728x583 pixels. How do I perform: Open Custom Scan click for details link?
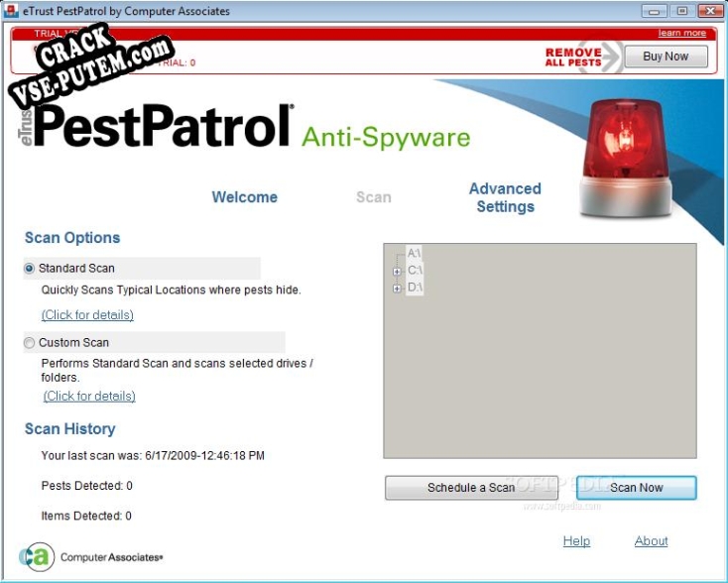coord(89,397)
